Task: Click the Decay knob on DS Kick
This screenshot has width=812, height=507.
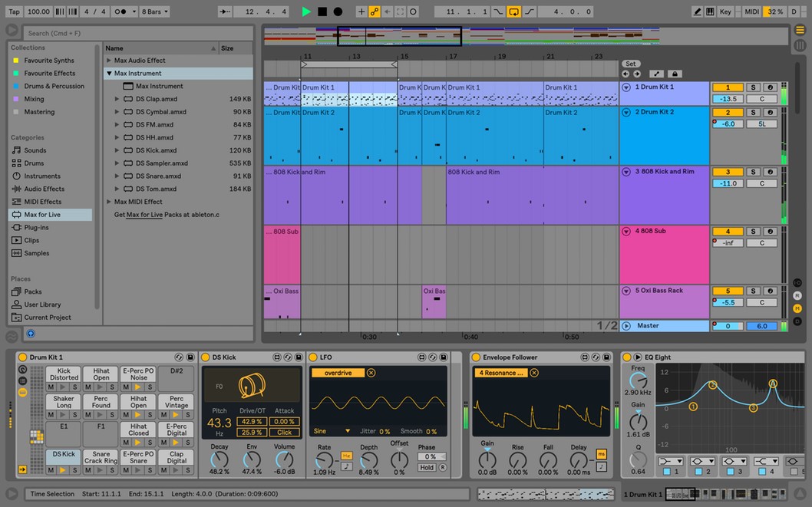Action: click(220, 459)
